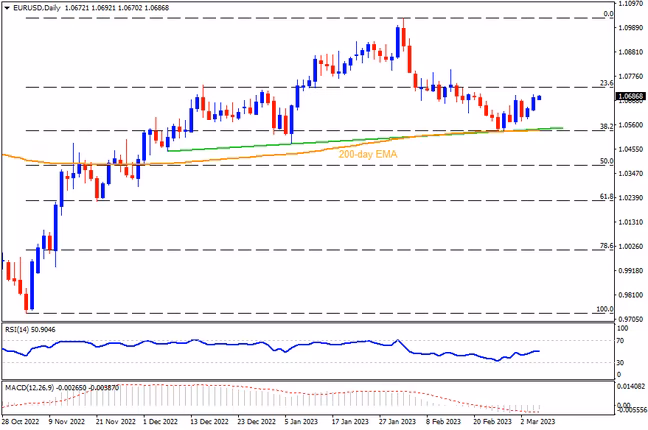The image size is (648, 430).
Task: Select the EURUSD,Daily chart title
Action: click(37, 8)
